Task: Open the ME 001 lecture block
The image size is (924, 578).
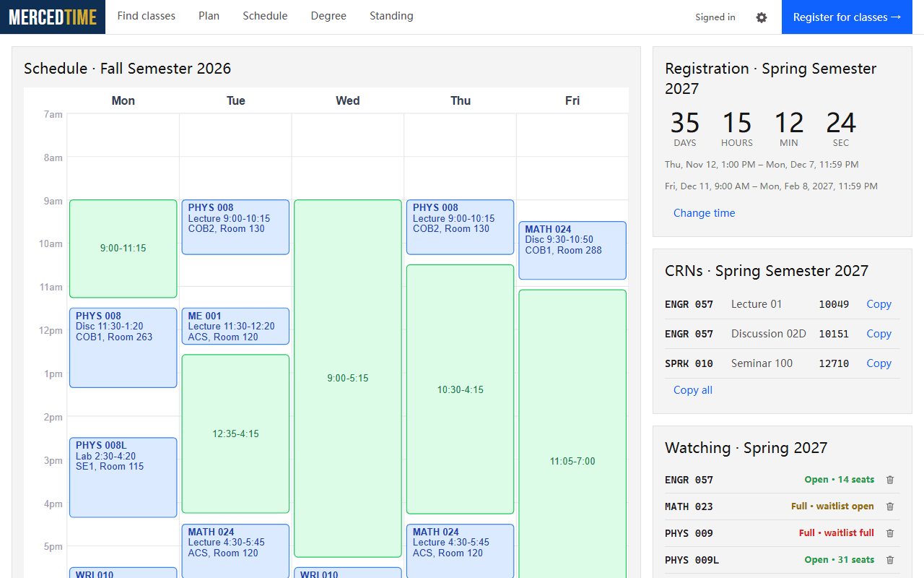Action: click(x=235, y=326)
